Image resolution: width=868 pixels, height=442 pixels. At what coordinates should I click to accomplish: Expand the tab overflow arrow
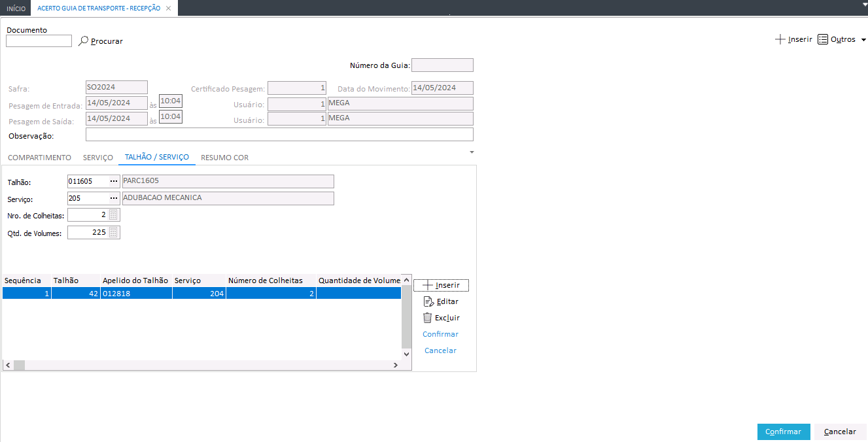[x=472, y=152]
